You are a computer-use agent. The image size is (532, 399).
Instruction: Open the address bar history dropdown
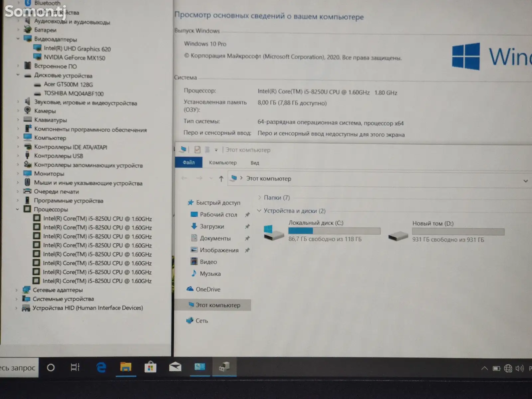click(x=526, y=181)
